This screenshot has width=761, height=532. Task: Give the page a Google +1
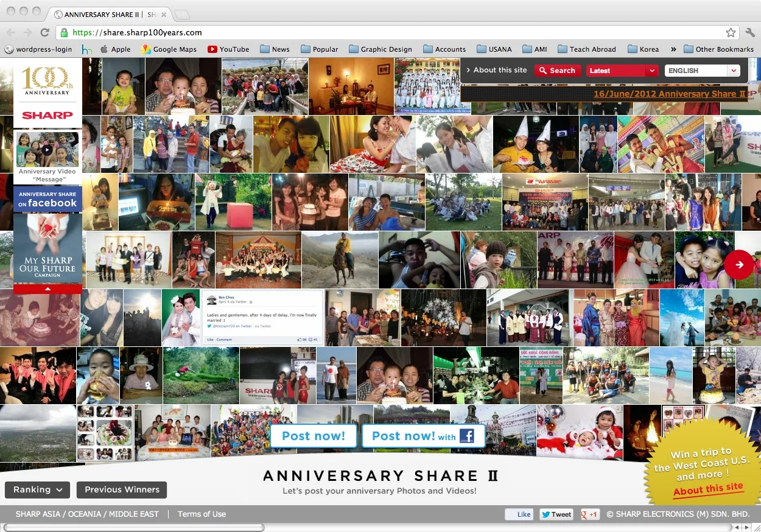[x=588, y=514]
